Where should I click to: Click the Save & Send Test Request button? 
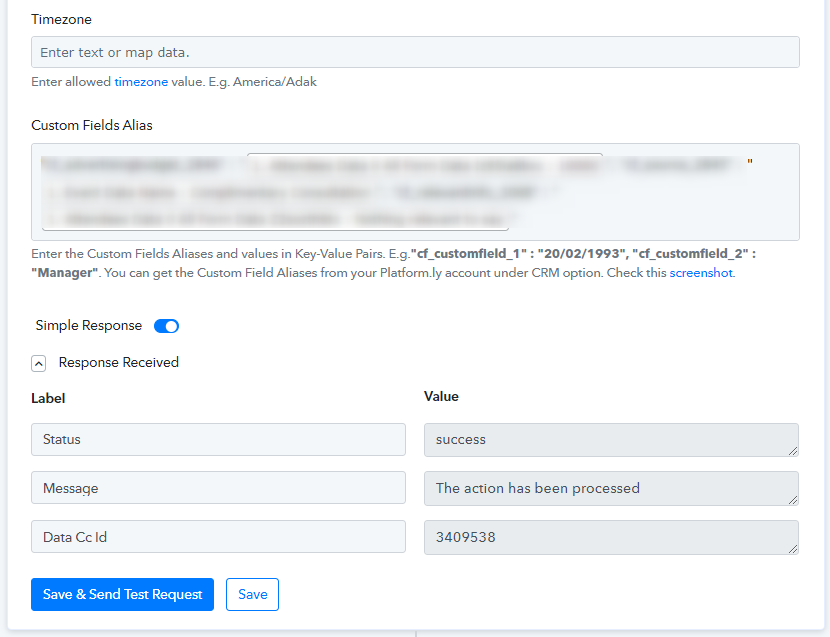click(122, 594)
